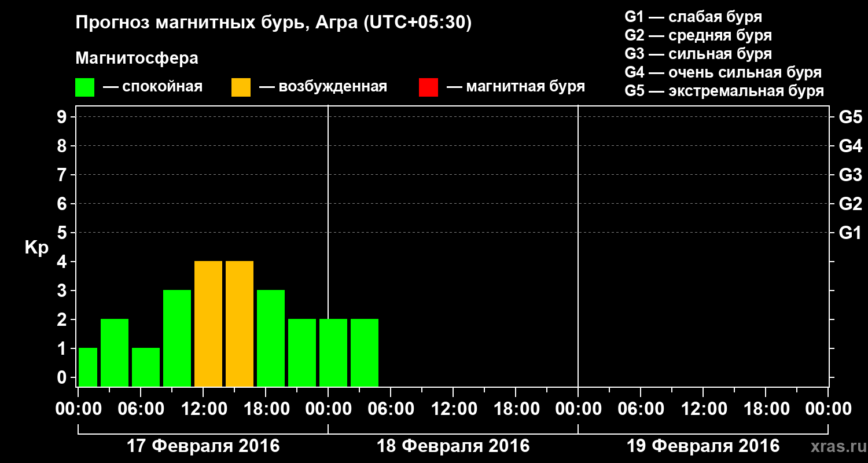
Task: Click the '12:00' time label under 17 February
Action: [x=203, y=409]
